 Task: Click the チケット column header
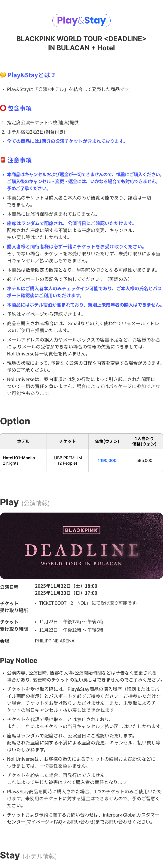pyautogui.click(x=67, y=441)
